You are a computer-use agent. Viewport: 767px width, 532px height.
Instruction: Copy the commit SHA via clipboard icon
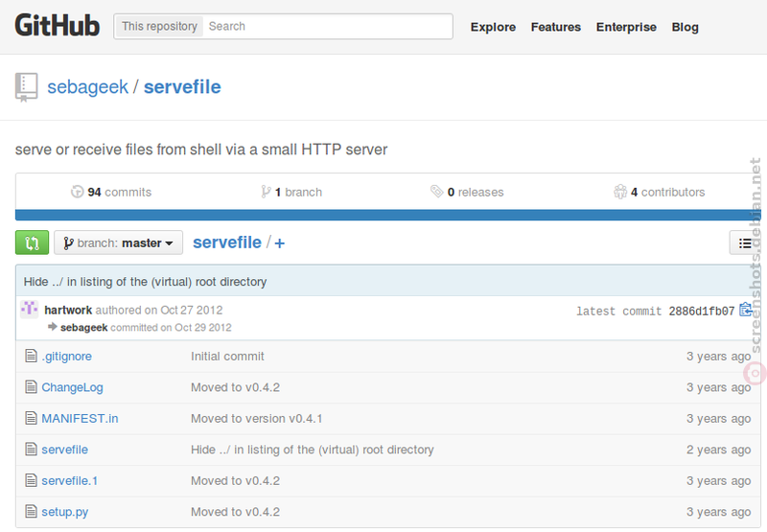point(746,310)
